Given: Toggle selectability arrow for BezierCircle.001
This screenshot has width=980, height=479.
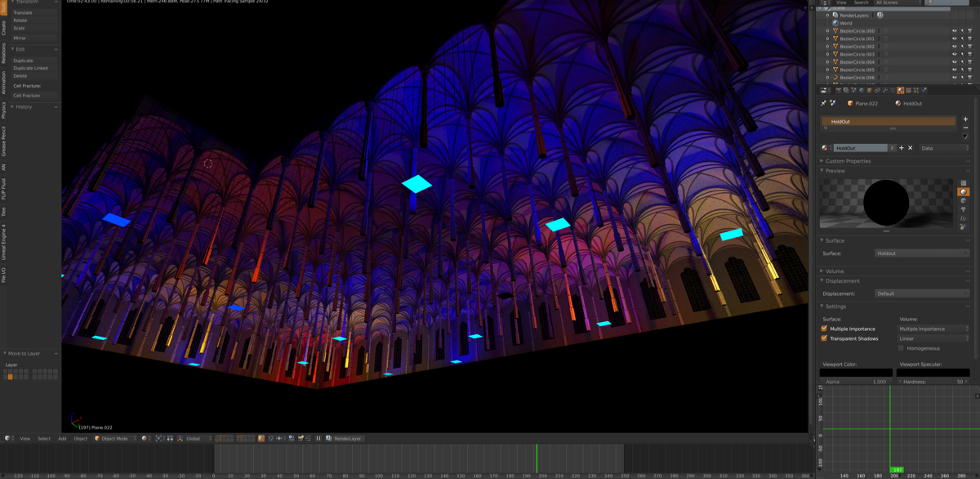Looking at the screenshot, I should point(962,38).
